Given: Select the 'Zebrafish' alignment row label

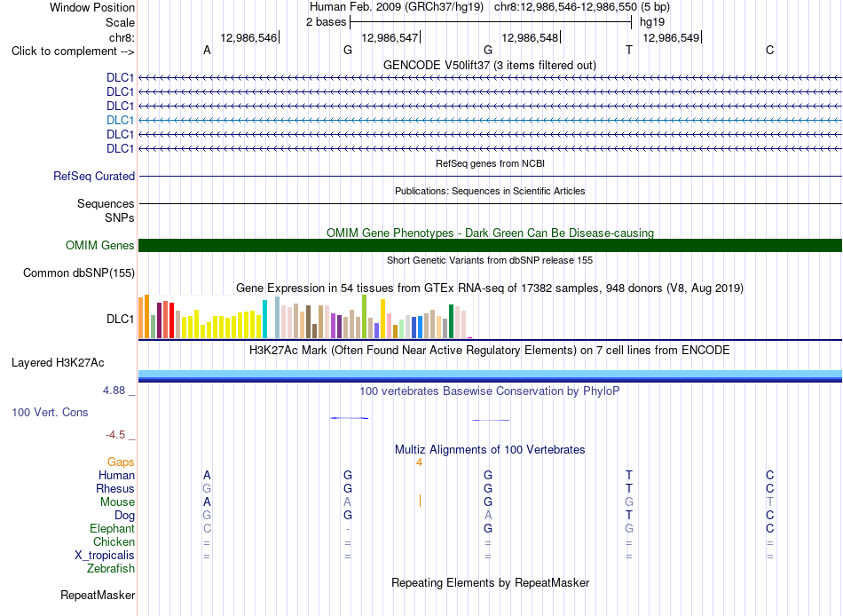Looking at the screenshot, I should coord(111,569).
